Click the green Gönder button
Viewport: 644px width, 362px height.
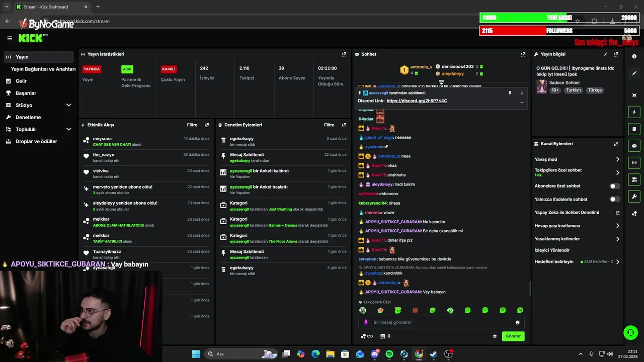pos(513,336)
